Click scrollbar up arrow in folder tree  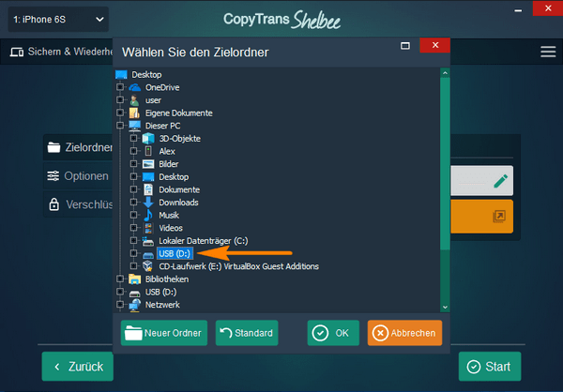pos(445,73)
